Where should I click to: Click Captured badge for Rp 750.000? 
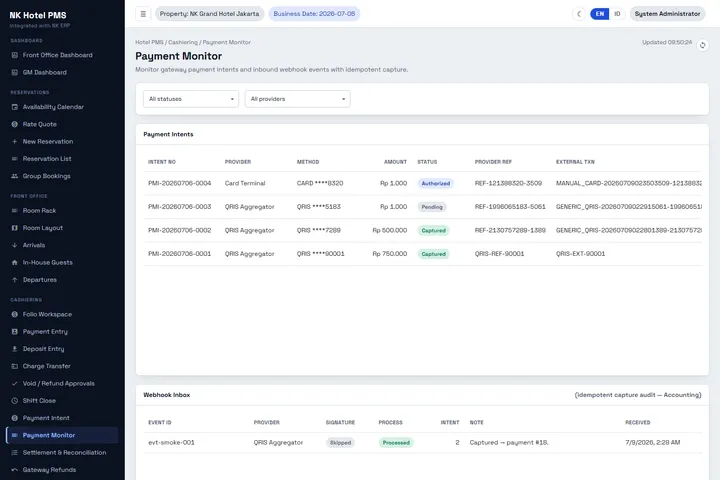[x=433, y=254]
